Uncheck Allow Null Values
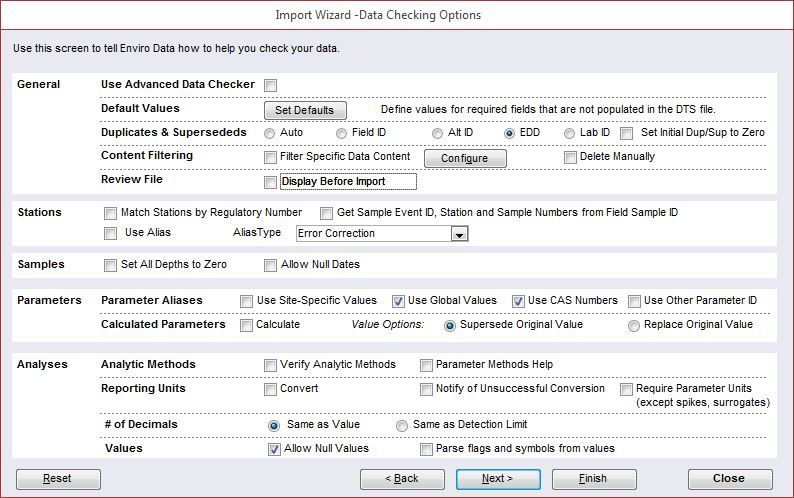The width and height of the screenshot is (794, 498). 274,449
